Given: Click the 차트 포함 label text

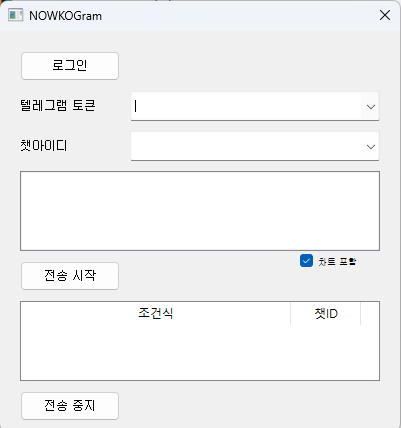Looking at the screenshot, I should pyautogui.click(x=337, y=261).
